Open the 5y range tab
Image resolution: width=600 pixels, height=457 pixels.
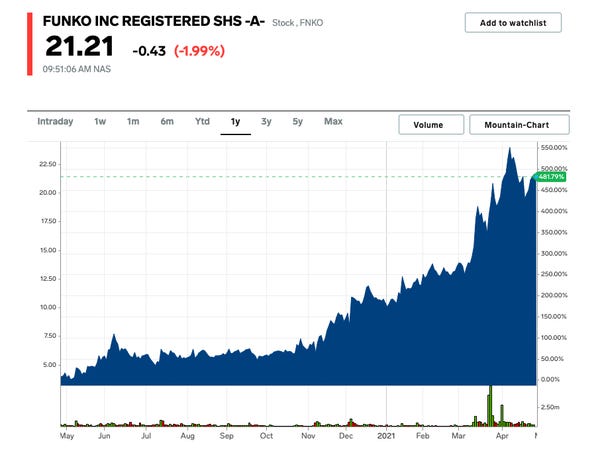pos(297,121)
